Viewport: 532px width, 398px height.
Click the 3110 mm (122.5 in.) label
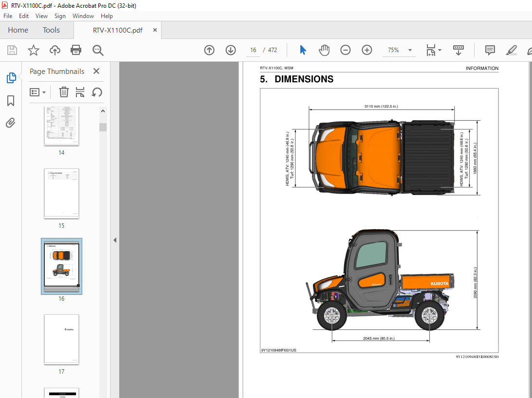point(381,107)
